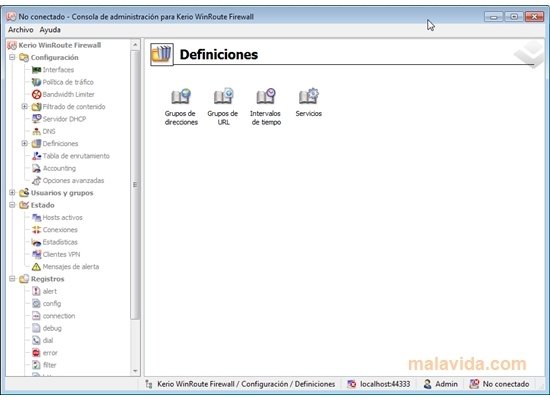
Task: Click the Bandwidth Limiter icon
Action: coord(36,94)
